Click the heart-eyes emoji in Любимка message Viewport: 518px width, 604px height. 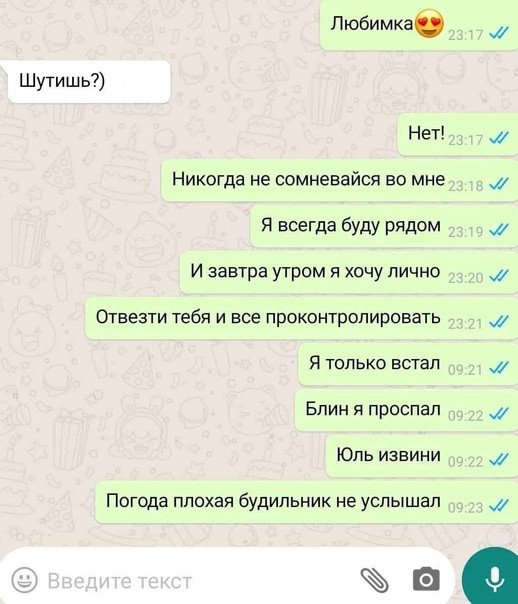point(429,24)
